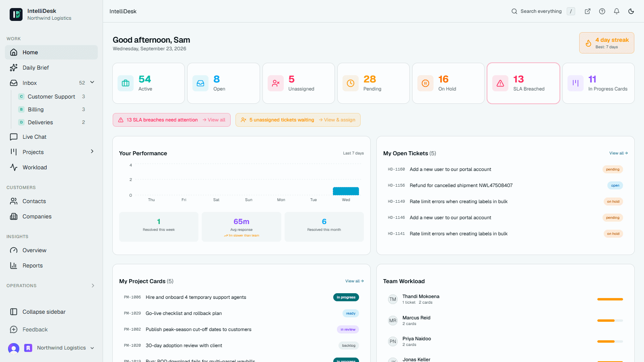Expand Projects chevron in sidebar
The height and width of the screenshot is (362, 644).
click(92, 152)
